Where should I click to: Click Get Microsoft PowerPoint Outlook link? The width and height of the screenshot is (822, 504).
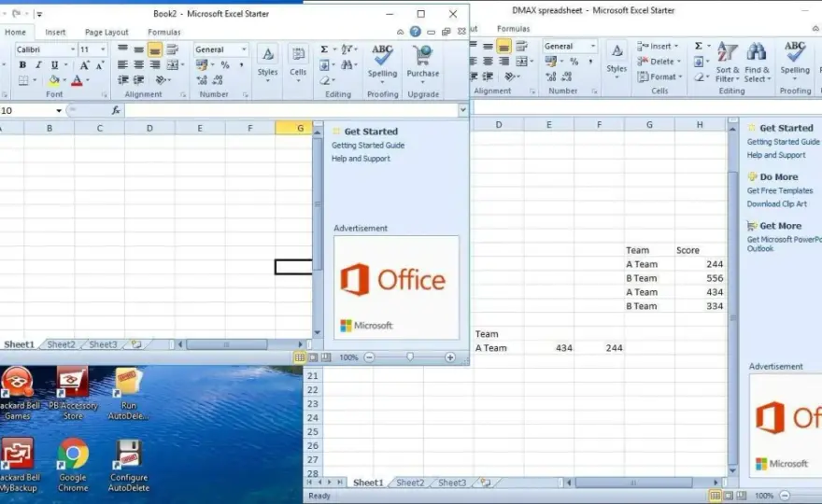[785, 244]
